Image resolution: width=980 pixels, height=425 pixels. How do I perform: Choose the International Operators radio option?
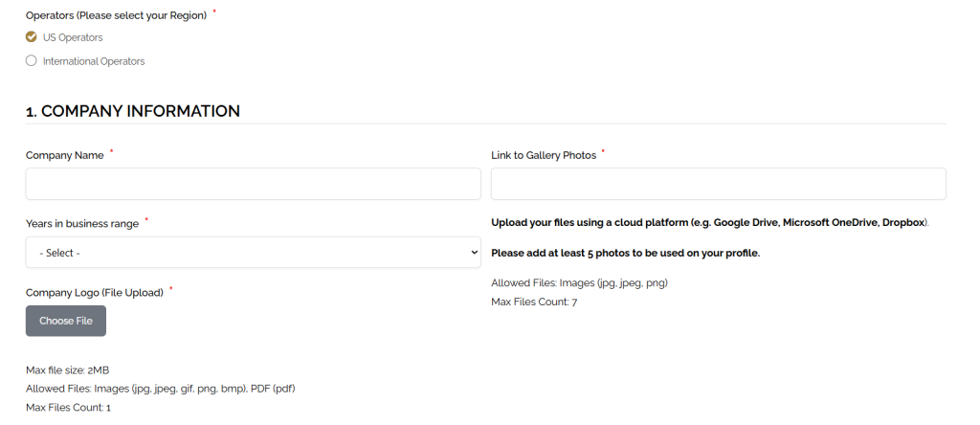tap(32, 61)
